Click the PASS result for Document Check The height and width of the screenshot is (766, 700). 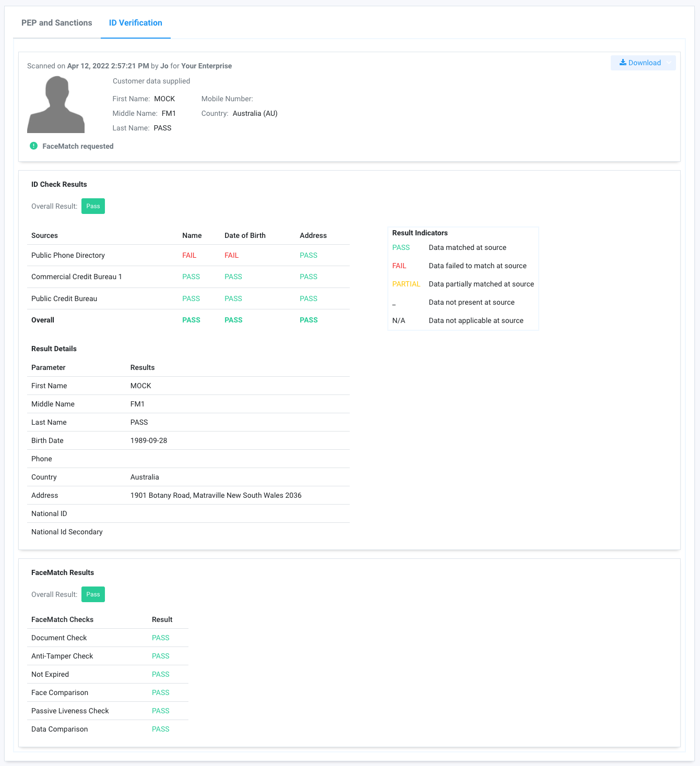(161, 638)
